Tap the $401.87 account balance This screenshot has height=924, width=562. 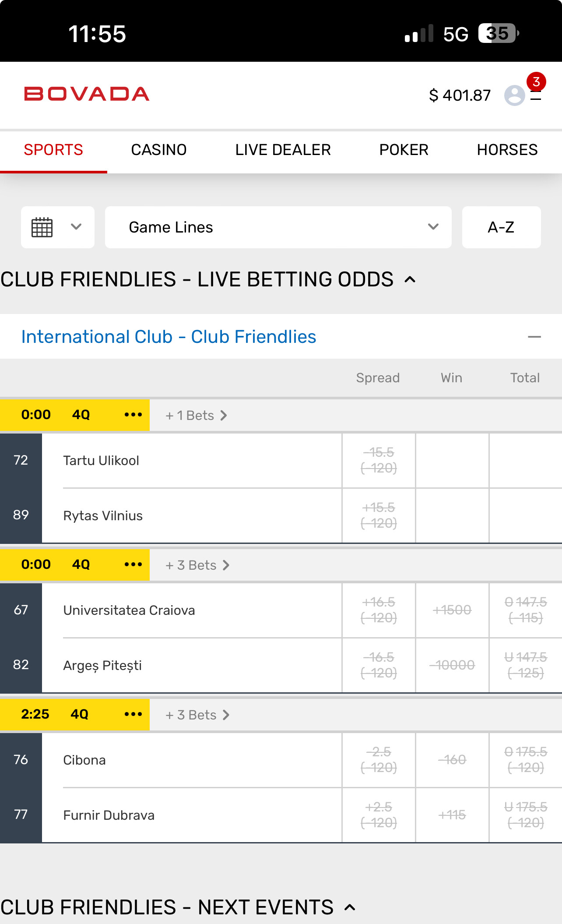[x=460, y=95]
